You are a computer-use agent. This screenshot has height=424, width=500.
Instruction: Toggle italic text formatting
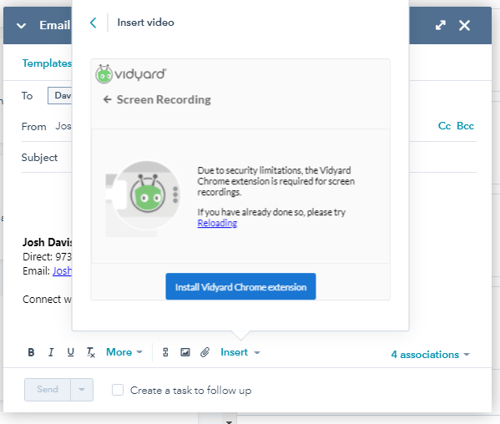(51, 352)
